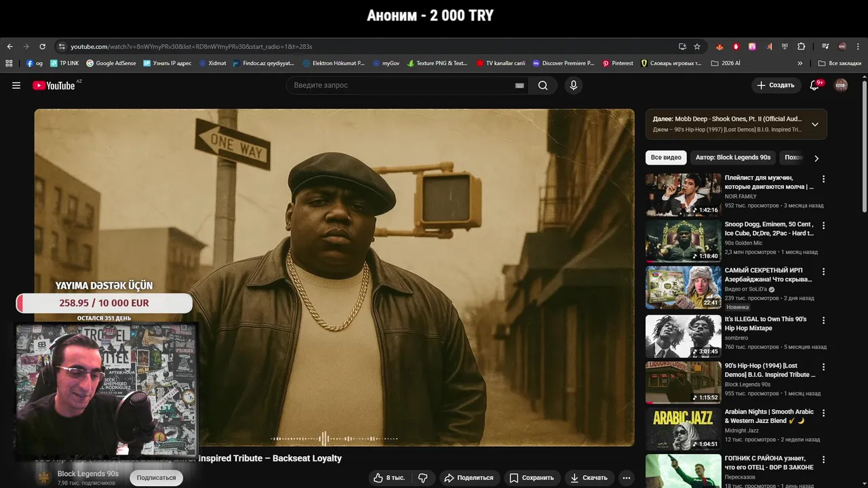The image size is (868, 488).
Task: Click the install app icon in address bar
Action: point(682,46)
